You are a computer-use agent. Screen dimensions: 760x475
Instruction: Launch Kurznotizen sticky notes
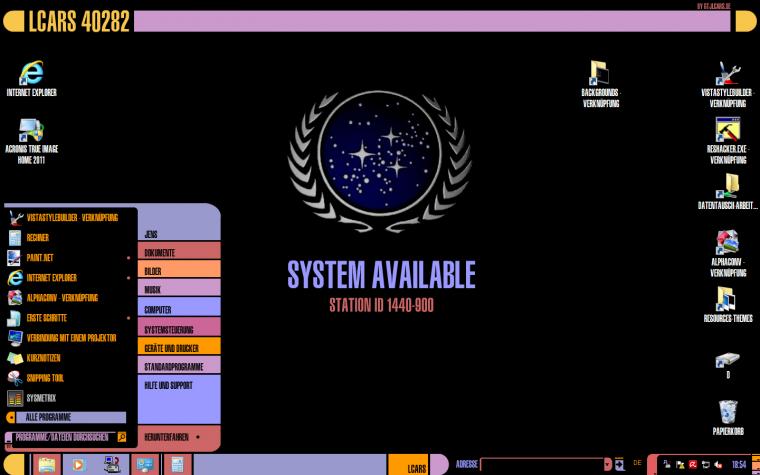click(71, 358)
